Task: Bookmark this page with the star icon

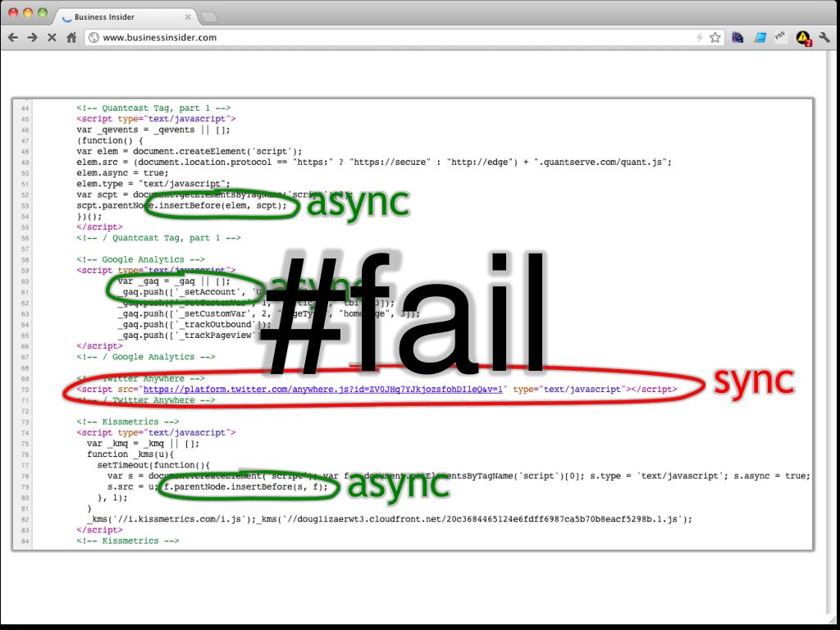Action: click(x=714, y=38)
